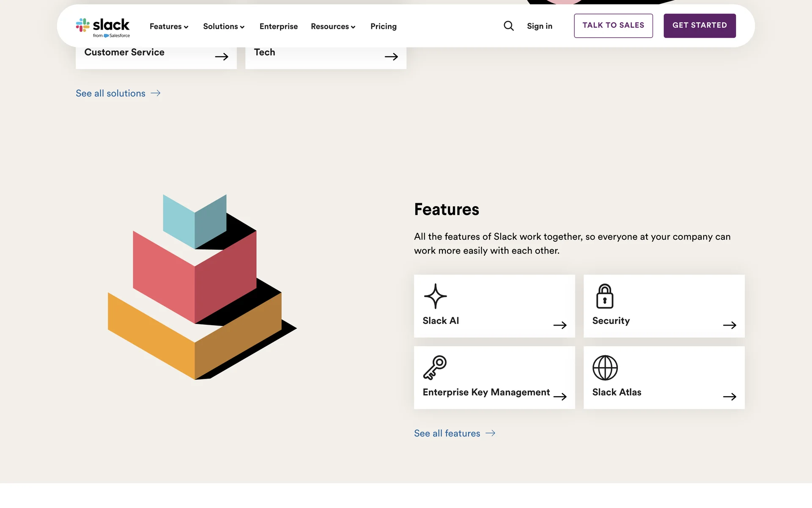The width and height of the screenshot is (812, 508).
Task: Expand the Resources dropdown menu
Action: point(333,26)
